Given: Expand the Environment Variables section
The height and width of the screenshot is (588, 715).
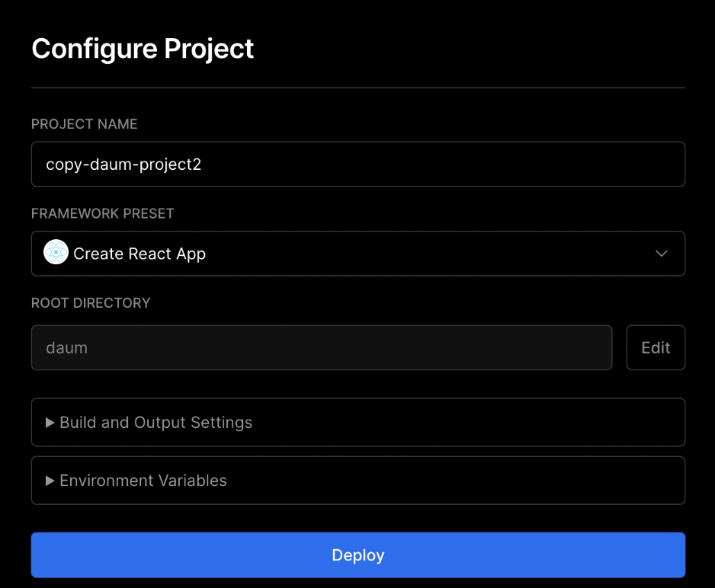Looking at the screenshot, I should pyautogui.click(x=358, y=481).
